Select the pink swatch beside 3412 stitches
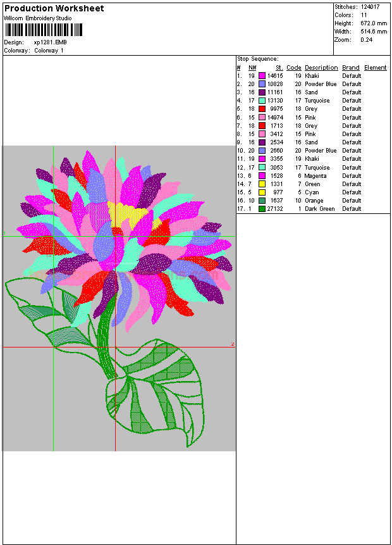This screenshot has height=545, width=392. click(x=262, y=134)
